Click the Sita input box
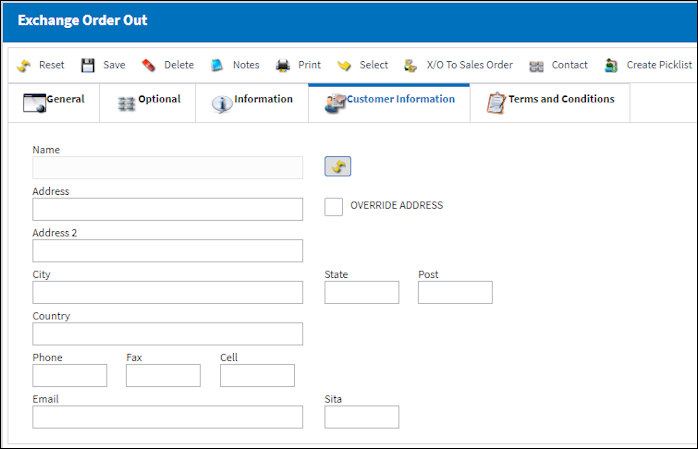This screenshot has width=698, height=449. (x=361, y=417)
